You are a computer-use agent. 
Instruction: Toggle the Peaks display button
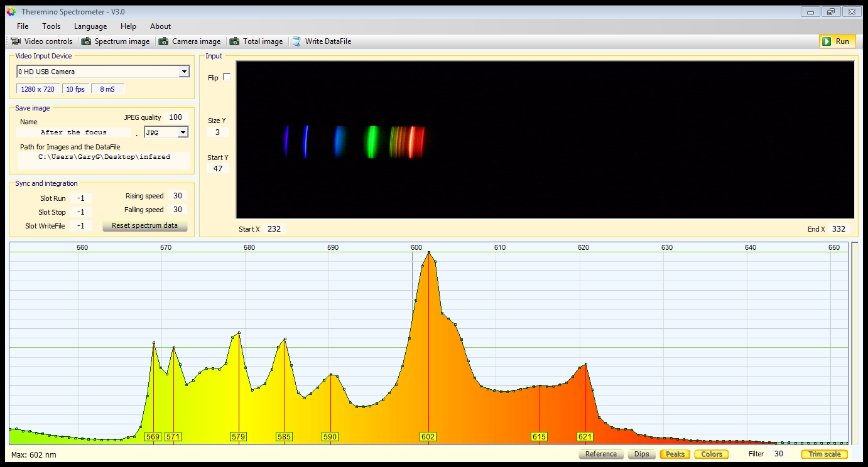point(675,454)
